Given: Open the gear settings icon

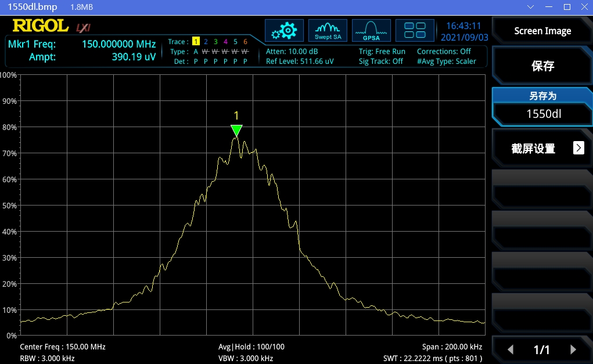Looking at the screenshot, I should point(284,31).
